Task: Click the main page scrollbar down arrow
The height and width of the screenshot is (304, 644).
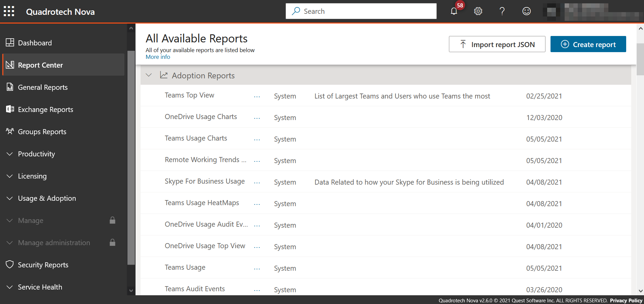Action: (x=641, y=291)
